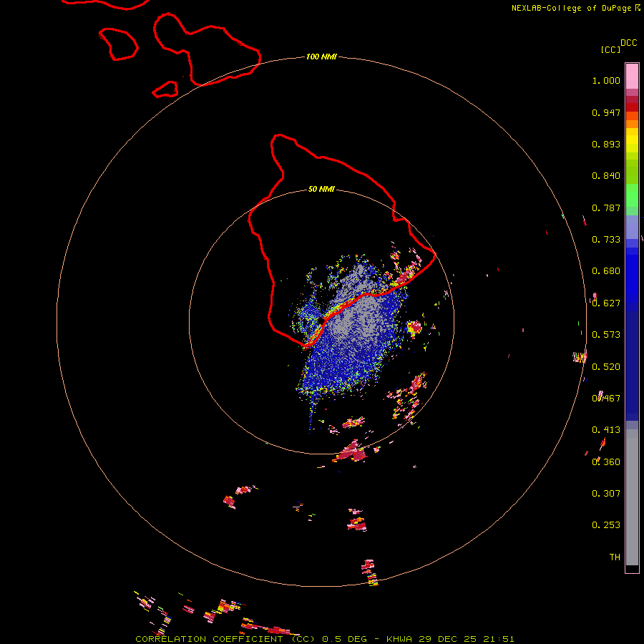Click the KHWA radar site marker dot
This screenshot has height=644, width=644.
[321, 320]
